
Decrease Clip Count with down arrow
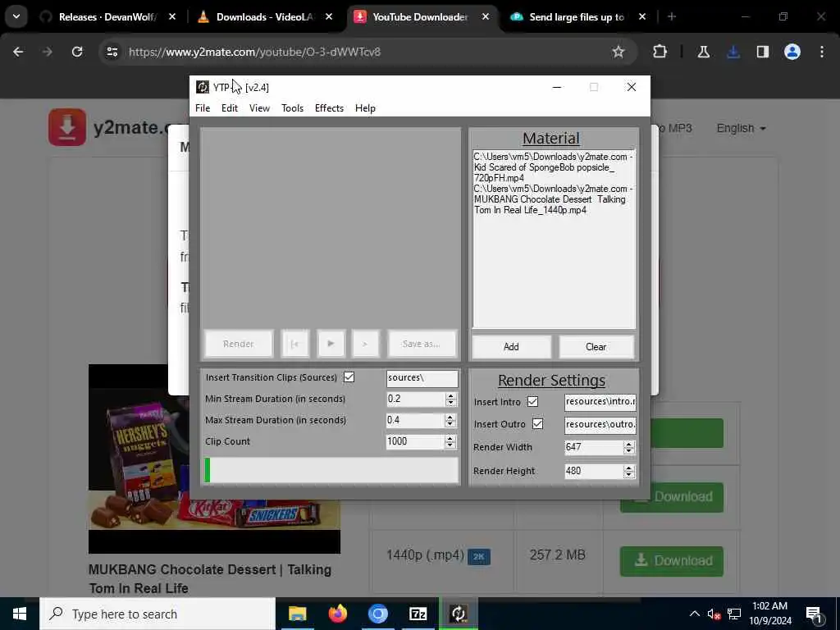(450, 445)
